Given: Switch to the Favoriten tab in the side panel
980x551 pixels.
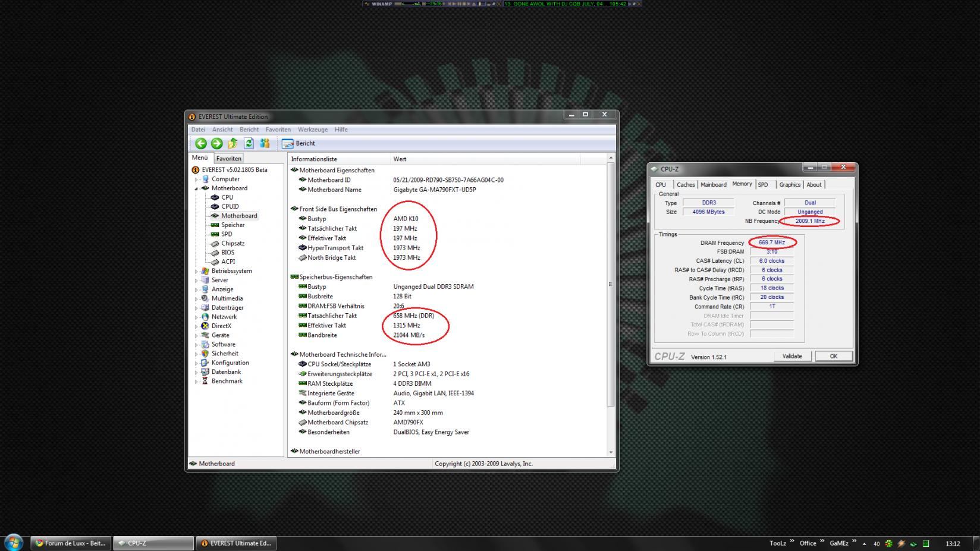Looking at the screenshot, I should coord(229,159).
